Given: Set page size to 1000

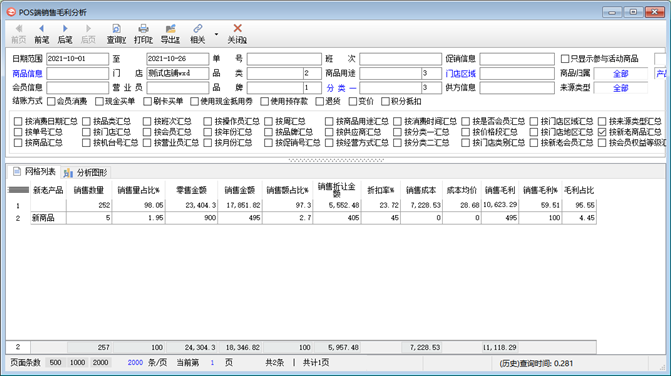Looking at the screenshot, I should 77,363.
